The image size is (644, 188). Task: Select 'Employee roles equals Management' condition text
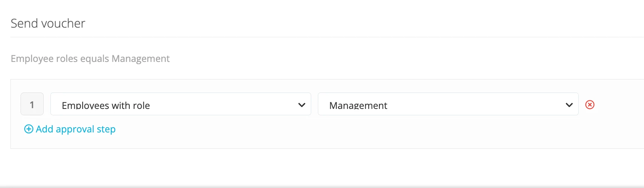point(90,59)
